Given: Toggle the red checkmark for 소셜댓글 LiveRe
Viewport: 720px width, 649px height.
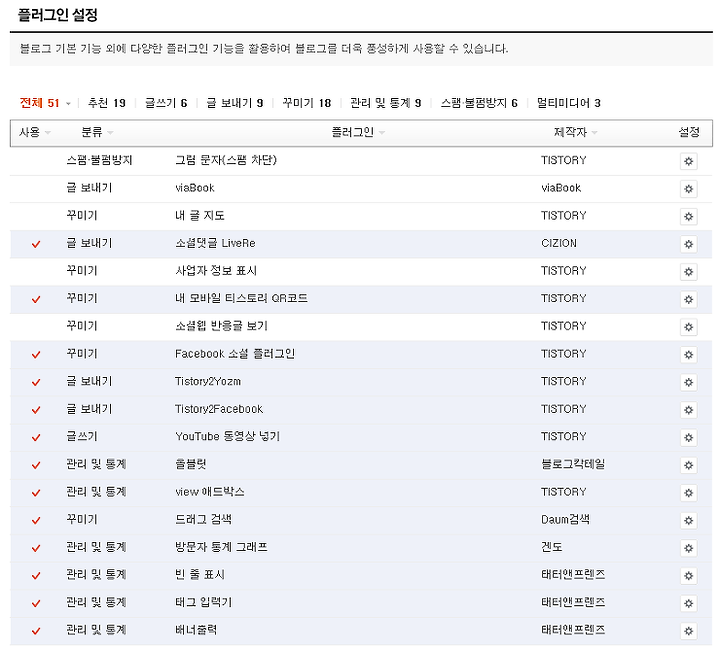Looking at the screenshot, I should click(36, 244).
